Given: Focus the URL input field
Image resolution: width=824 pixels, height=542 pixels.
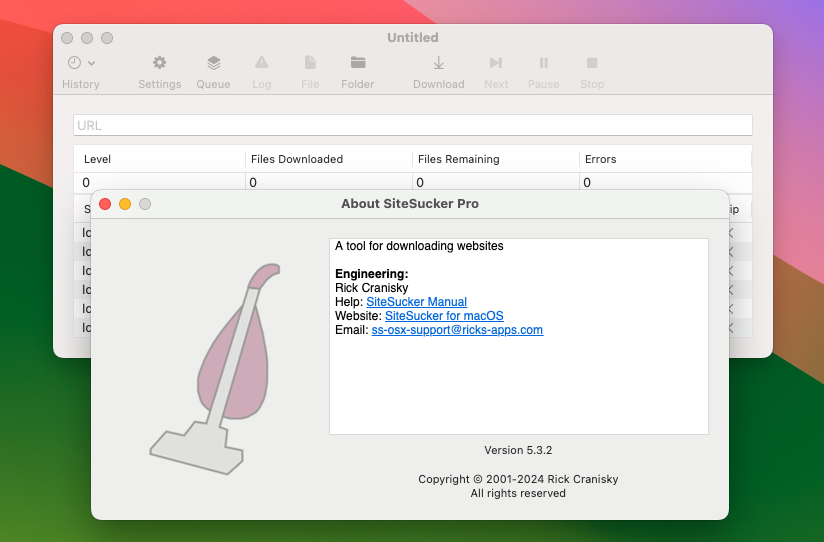Looking at the screenshot, I should (x=413, y=125).
